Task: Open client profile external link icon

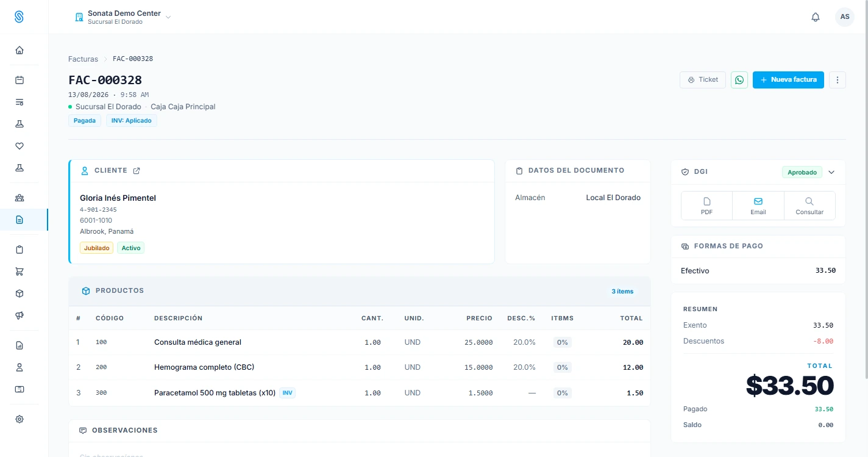Action: tap(137, 171)
